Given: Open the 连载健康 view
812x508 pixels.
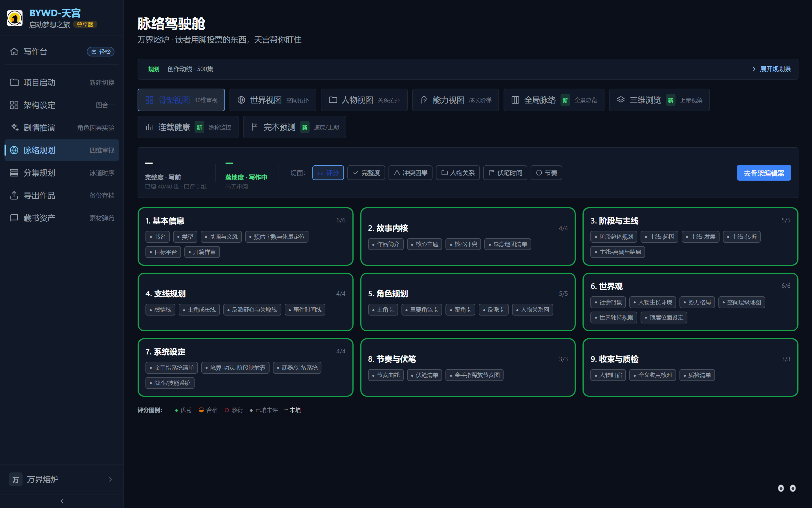Looking at the screenshot, I should pos(188,127).
